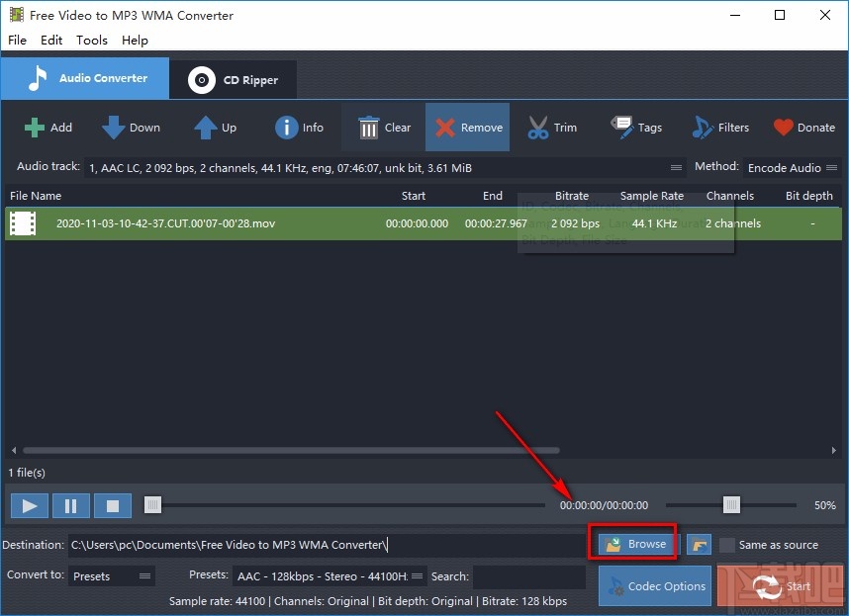
Task: Open the Edit menu
Action: coord(51,40)
